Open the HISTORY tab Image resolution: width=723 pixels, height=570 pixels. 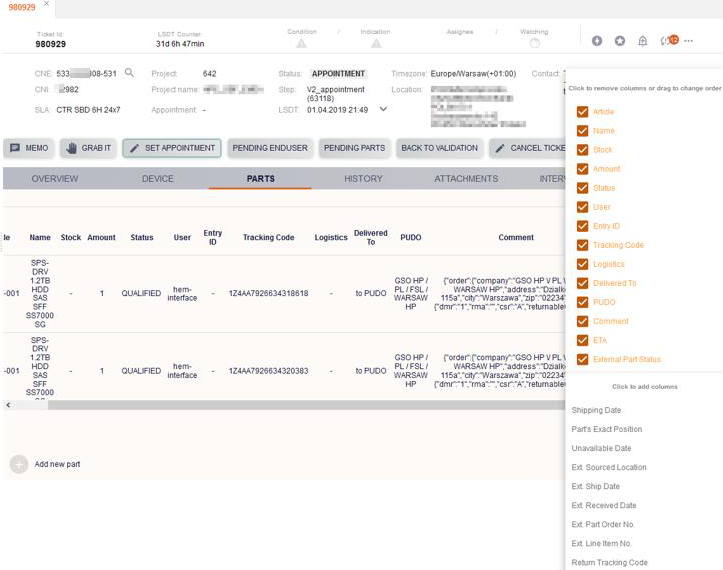tap(363, 178)
